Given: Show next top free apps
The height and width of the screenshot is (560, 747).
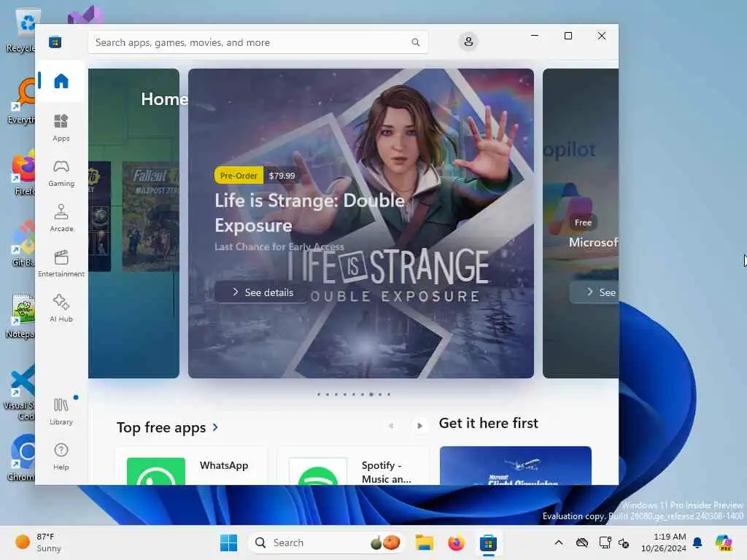Looking at the screenshot, I should tap(419, 426).
